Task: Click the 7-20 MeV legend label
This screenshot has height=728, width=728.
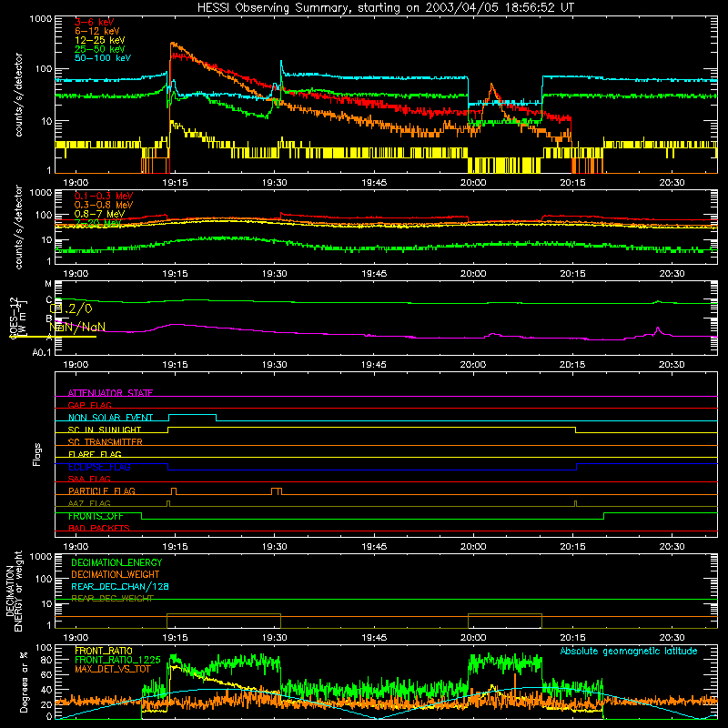Action: (98, 223)
